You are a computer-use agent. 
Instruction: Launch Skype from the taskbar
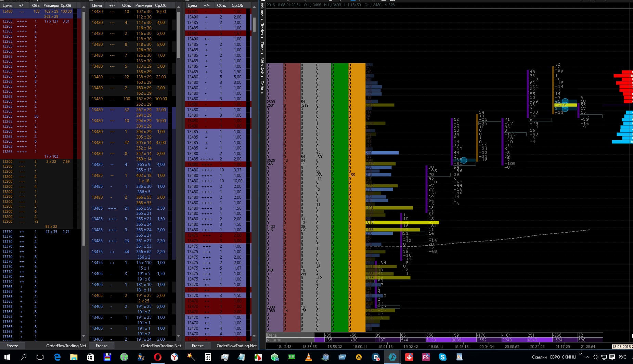[443, 357]
